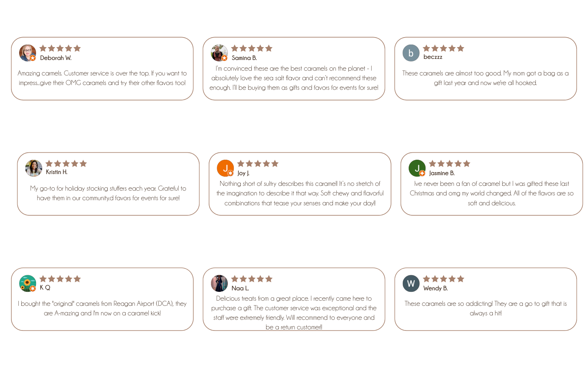The height and width of the screenshot is (368, 588).
Task: Click the review text about Reagan Airport caramels
Action: pos(102,308)
